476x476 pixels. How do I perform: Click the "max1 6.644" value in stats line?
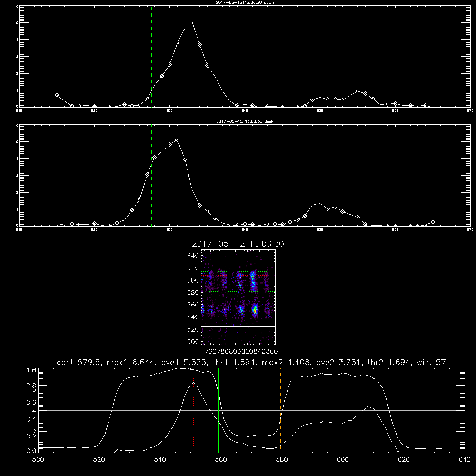click(x=131, y=362)
